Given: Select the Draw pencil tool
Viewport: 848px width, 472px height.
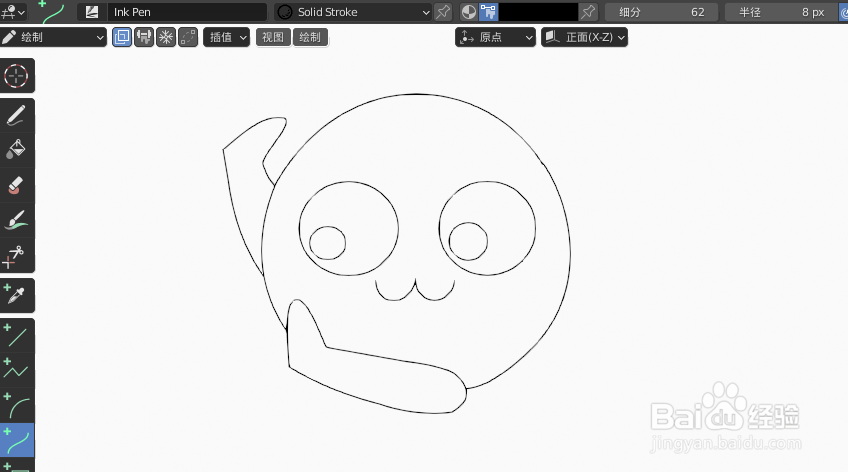Looking at the screenshot, I should (16, 115).
